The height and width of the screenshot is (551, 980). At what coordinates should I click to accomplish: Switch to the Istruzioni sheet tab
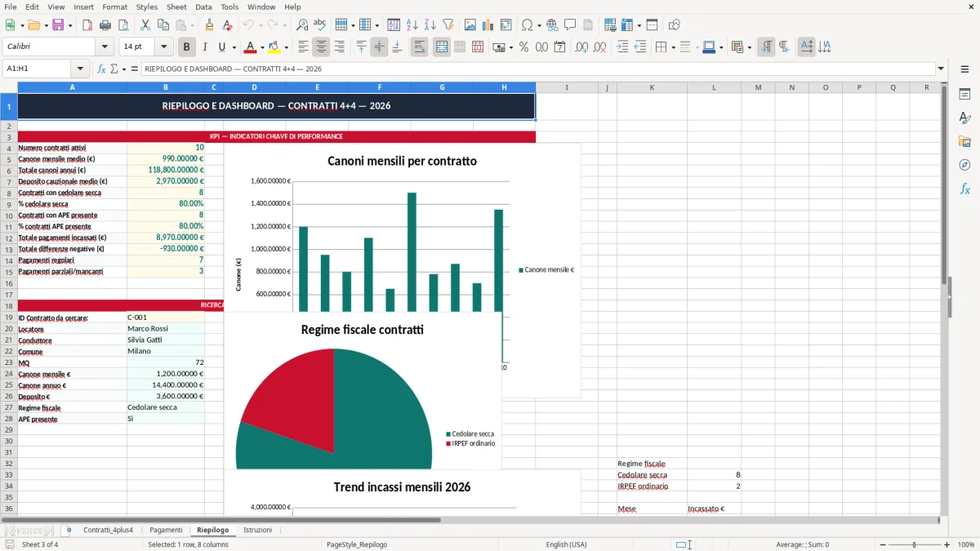(x=257, y=530)
